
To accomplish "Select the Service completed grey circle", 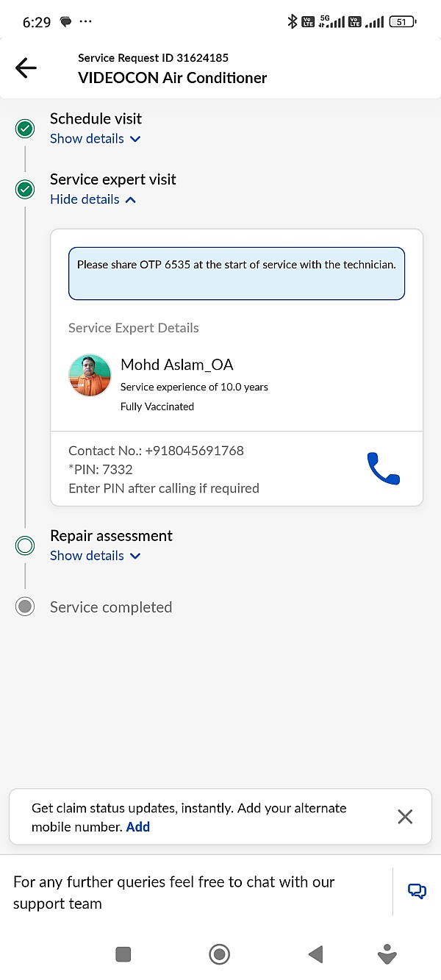I will [25, 607].
